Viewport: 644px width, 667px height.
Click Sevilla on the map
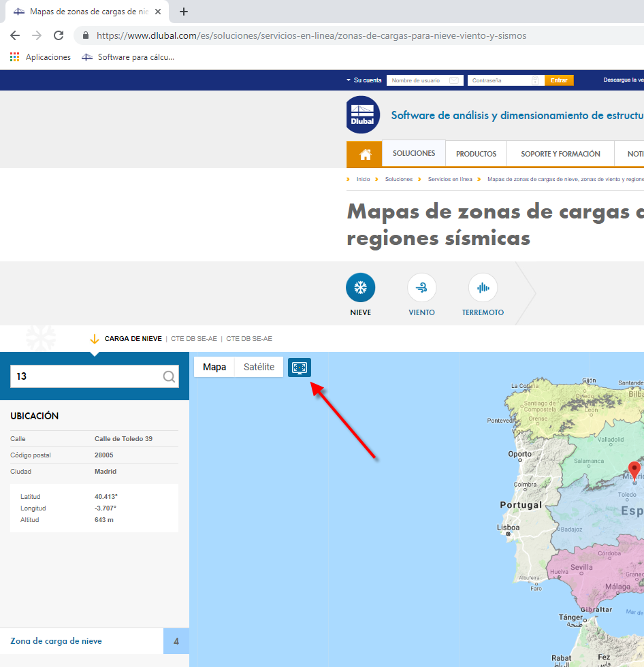pos(581,567)
